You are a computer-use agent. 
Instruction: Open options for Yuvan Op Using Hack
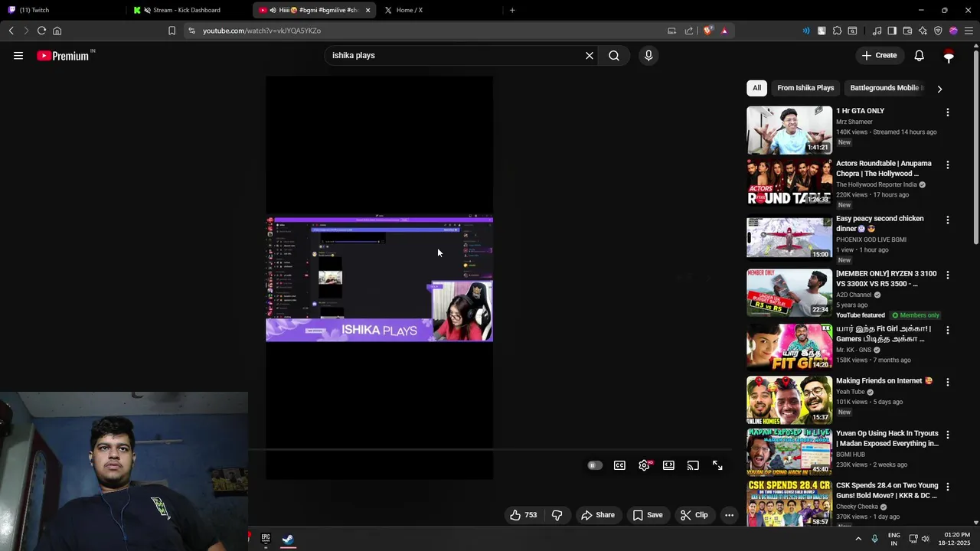tap(948, 434)
